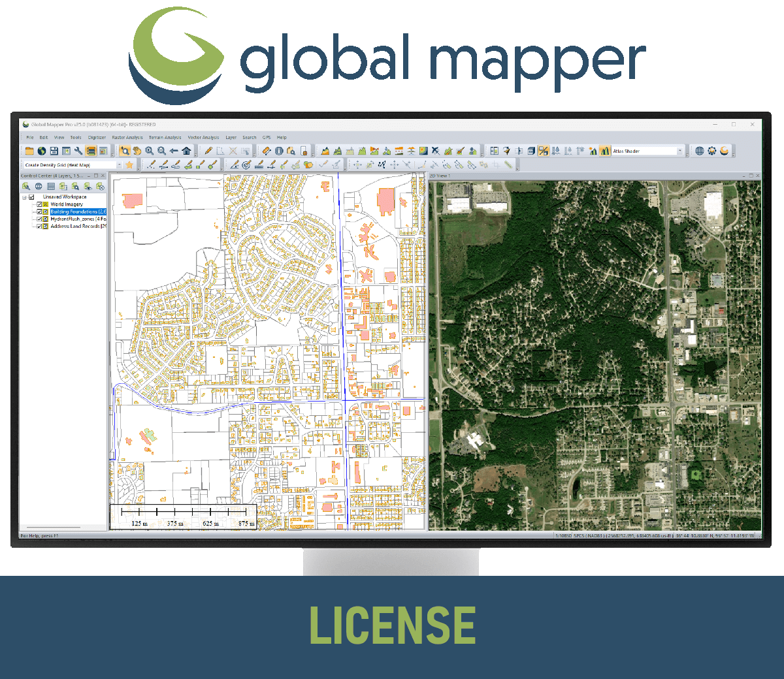Uncheck the World Imagery layer checkbox

39,204
